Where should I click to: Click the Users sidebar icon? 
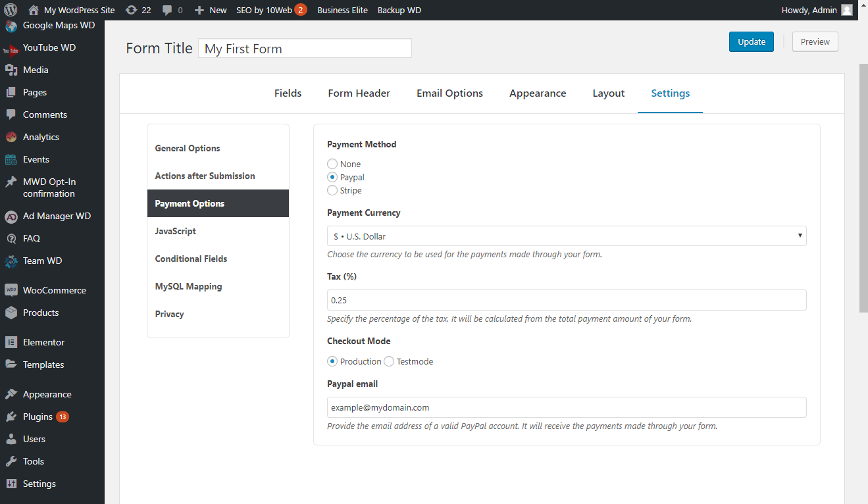(x=11, y=439)
